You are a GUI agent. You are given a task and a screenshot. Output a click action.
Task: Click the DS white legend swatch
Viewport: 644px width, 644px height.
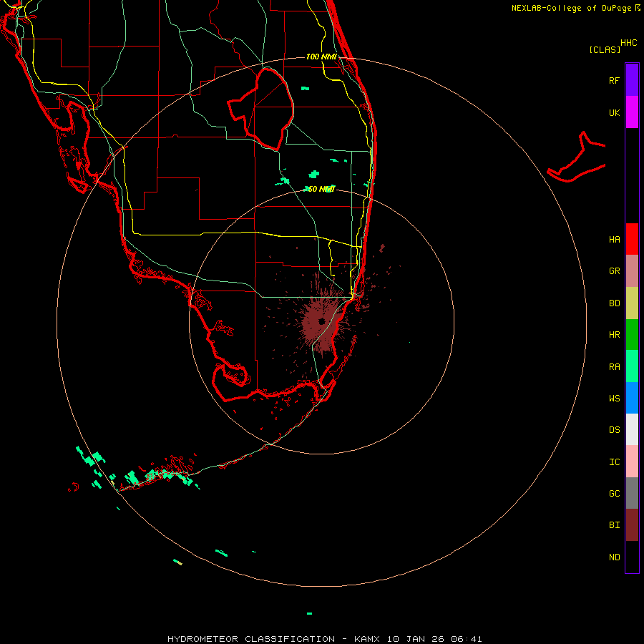(632, 429)
